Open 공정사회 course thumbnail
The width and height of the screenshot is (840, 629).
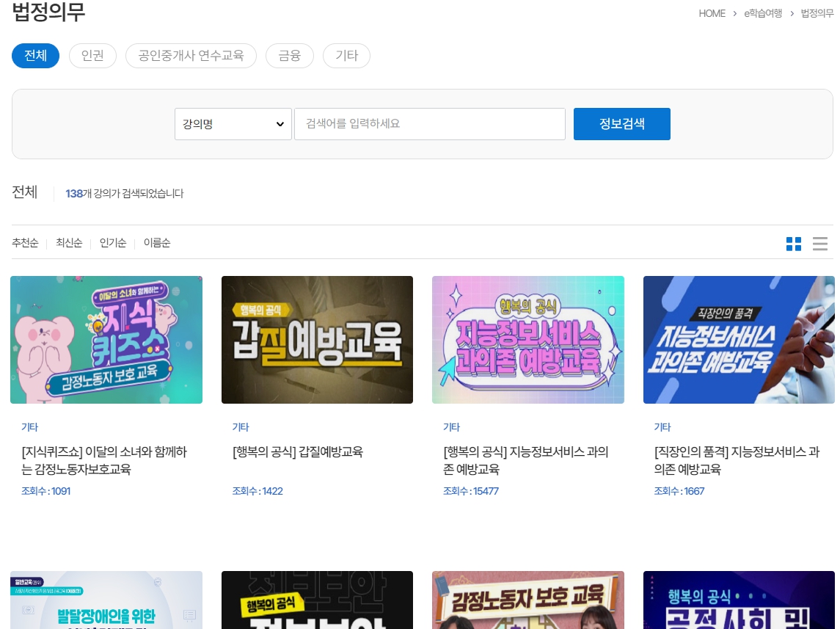tap(739, 600)
